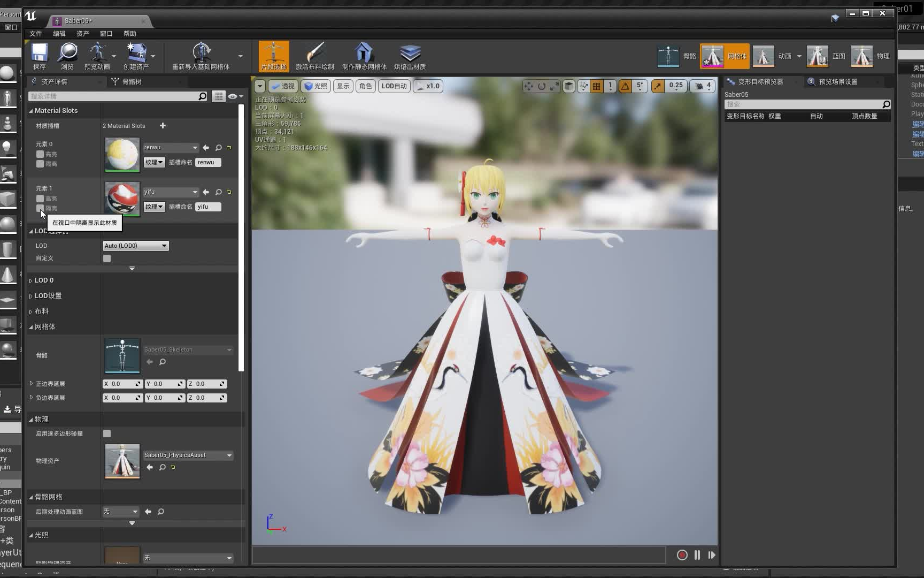This screenshot has height=578, width=924.
Task: Expand the LOD设置 section
Action: pos(31,296)
